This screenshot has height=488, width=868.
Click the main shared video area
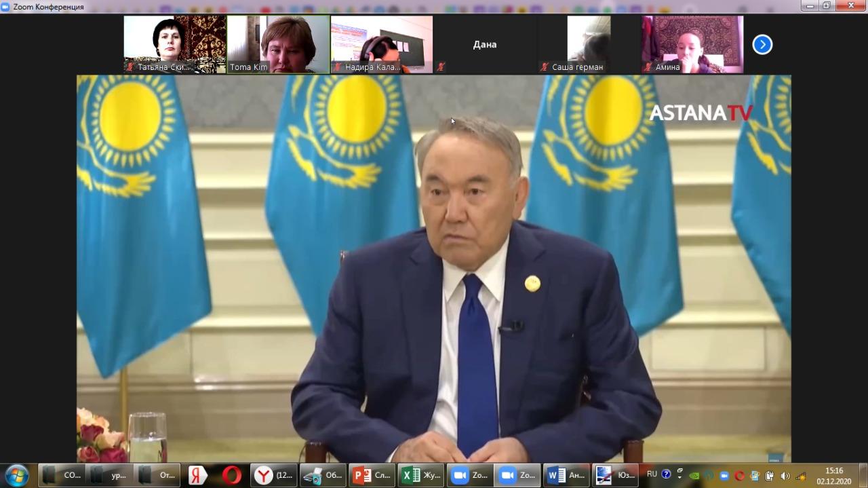click(x=434, y=269)
